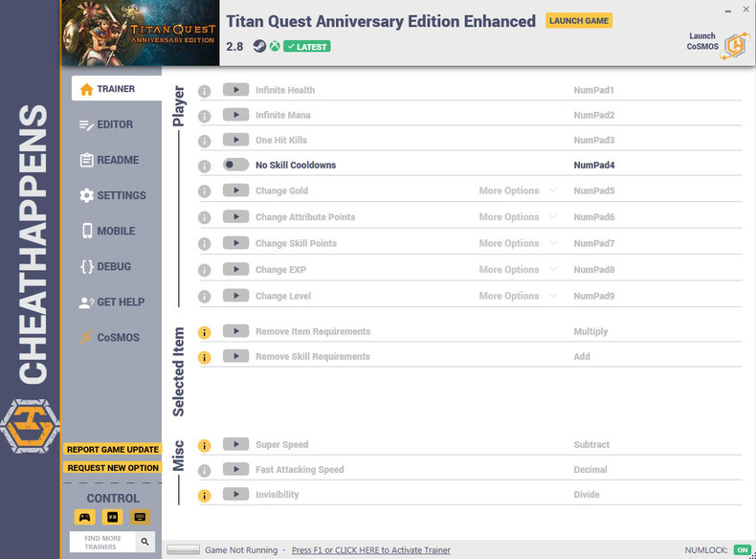Click the activation progress bar in status bar
This screenshot has height=559, width=756.
click(x=183, y=549)
